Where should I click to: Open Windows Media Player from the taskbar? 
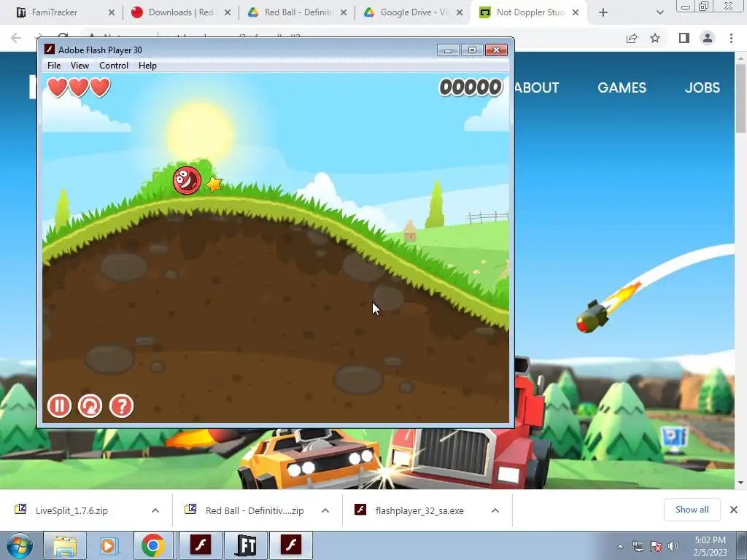click(109, 545)
